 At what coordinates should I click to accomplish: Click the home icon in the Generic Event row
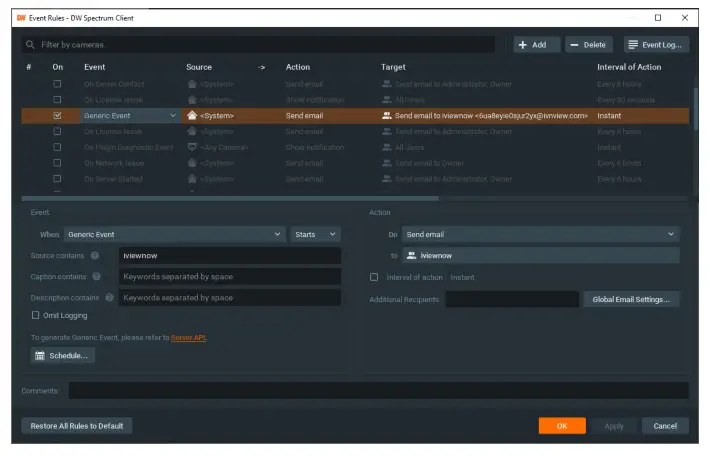coord(192,115)
